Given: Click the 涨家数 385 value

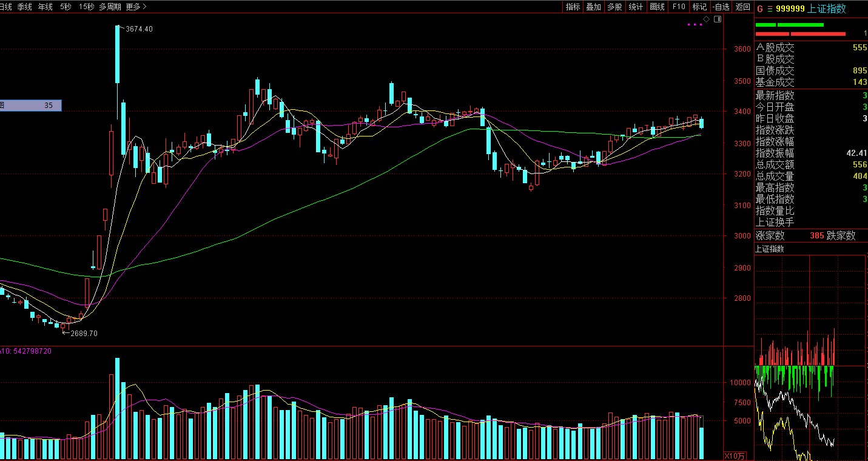Looking at the screenshot, I should [x=816, y=235].
